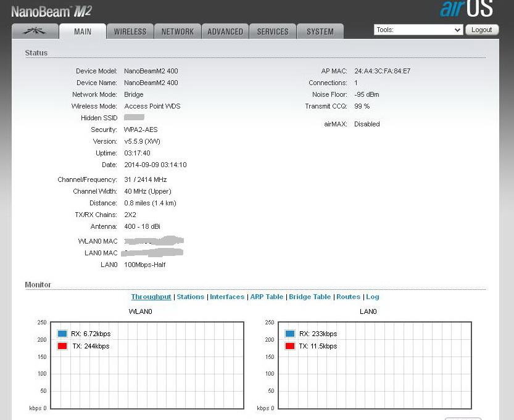Click the Transmit CCQ value 99 %
Screen dimensions: 514x420
(362, 106)
